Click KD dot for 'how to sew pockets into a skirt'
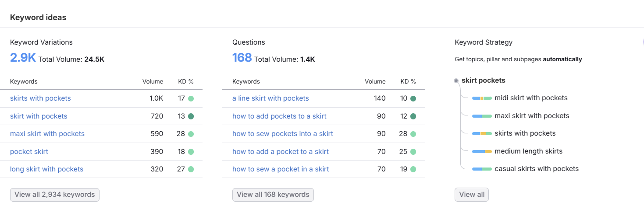Viewport: 644px width, 213px height. coord(413,134)
